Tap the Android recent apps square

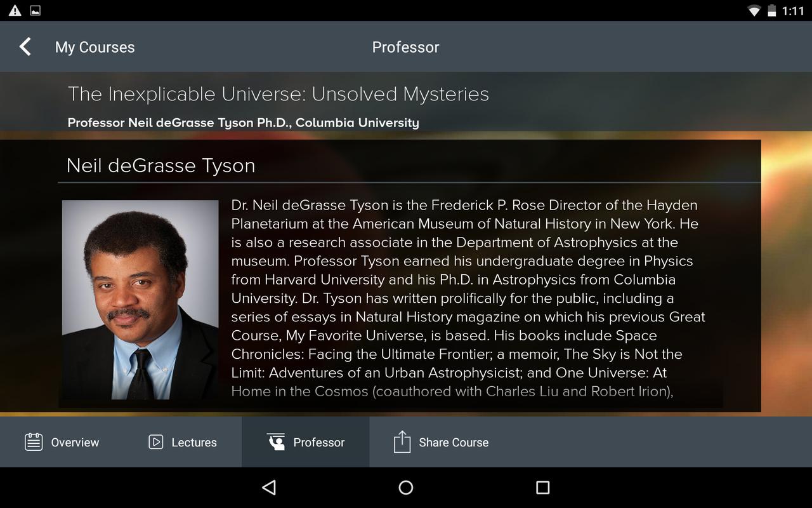pyautogui.click(x=542, y=487)
